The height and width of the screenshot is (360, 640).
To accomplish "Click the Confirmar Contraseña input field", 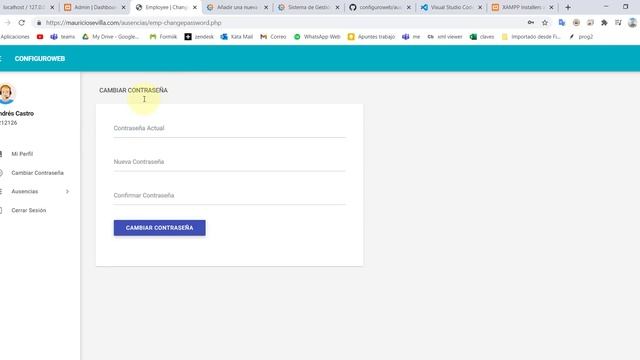I will (229, 196).
